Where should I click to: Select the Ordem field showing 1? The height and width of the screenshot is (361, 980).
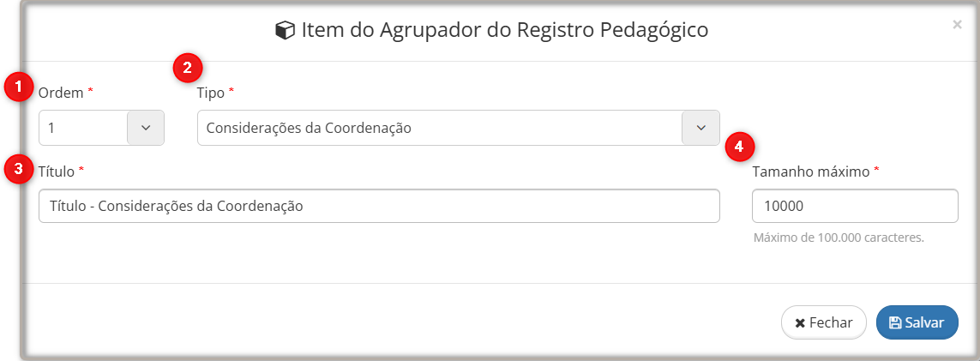coord(83,128)
